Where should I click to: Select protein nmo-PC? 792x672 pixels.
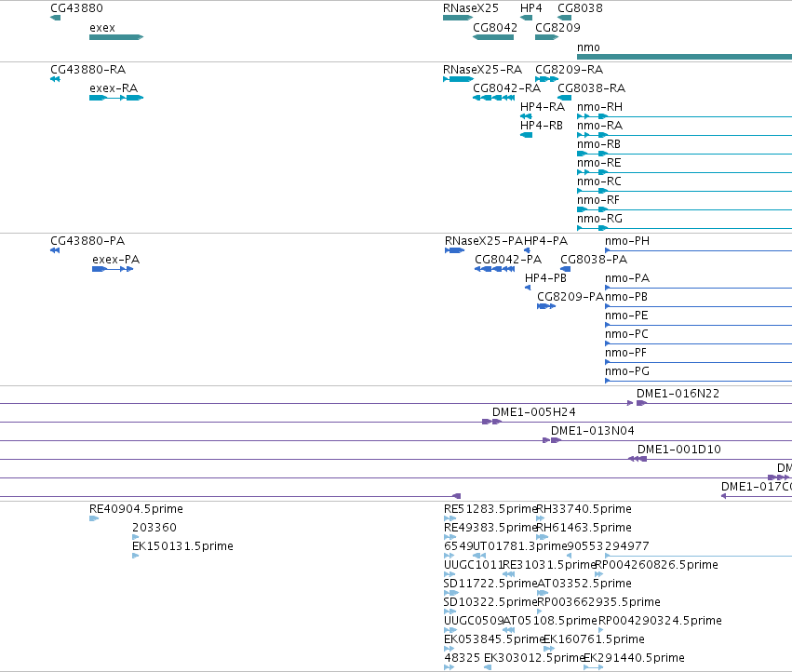point(626,334)
